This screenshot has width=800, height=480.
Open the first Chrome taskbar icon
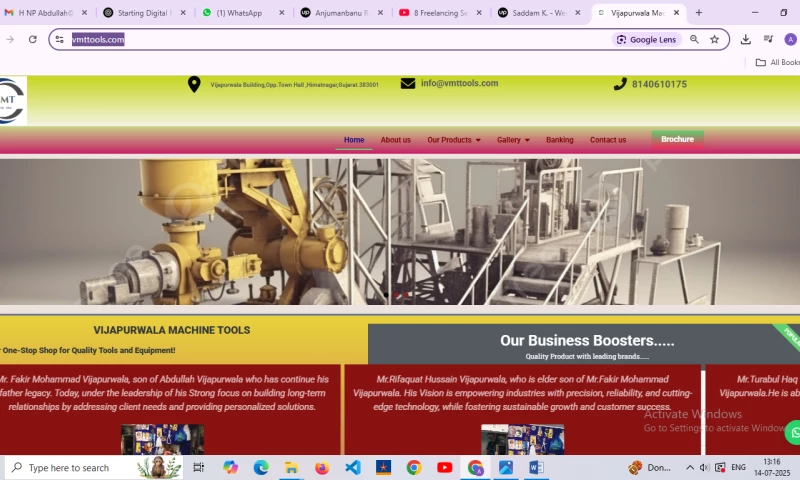[414, 467]
